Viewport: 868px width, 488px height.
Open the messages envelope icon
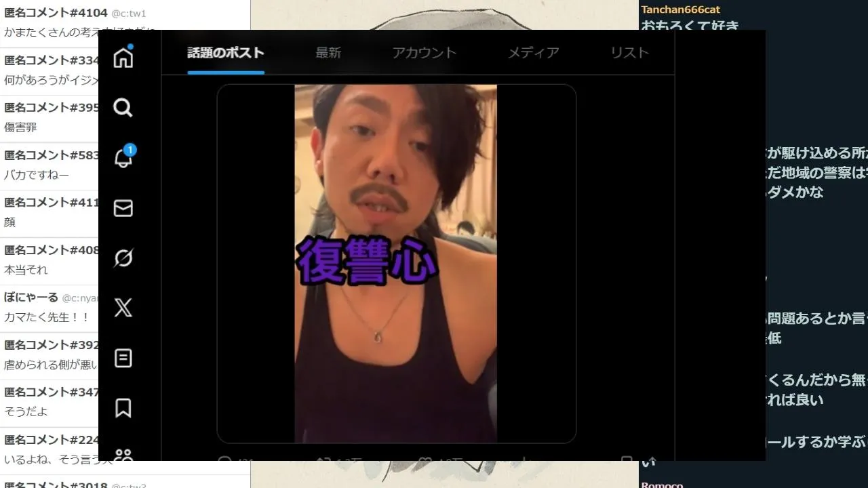(x=123, y=208)
